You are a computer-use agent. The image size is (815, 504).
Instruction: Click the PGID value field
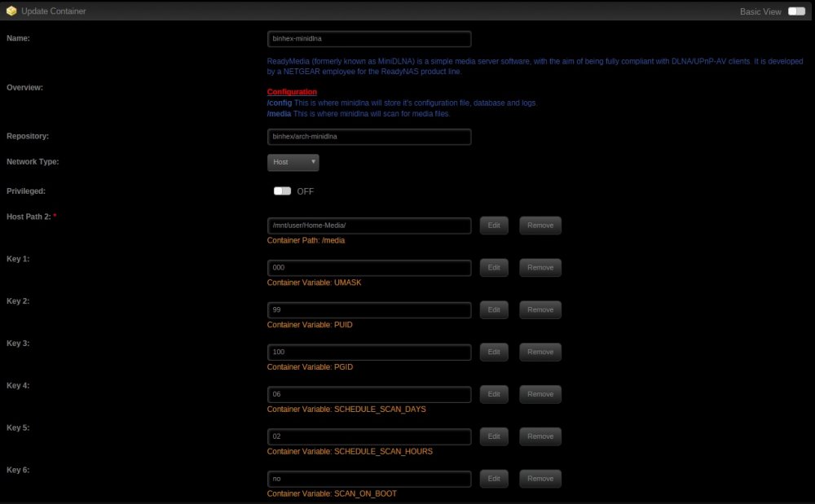click(x=369, y=353)
